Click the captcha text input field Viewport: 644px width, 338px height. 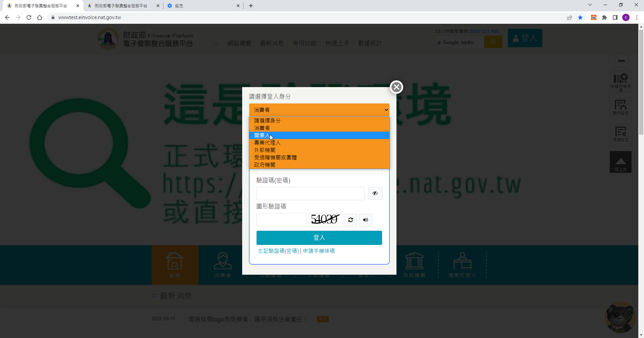(281, 220)
